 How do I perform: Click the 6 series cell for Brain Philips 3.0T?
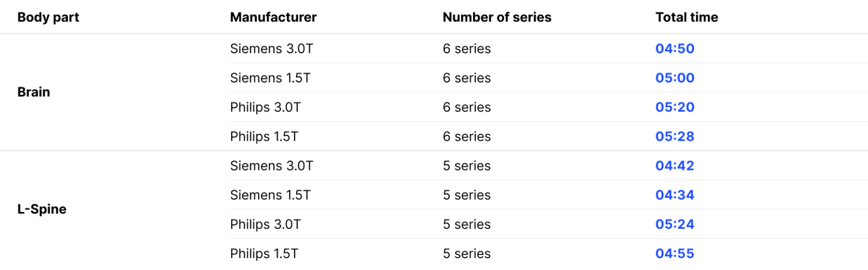click(x=467, y=107)
